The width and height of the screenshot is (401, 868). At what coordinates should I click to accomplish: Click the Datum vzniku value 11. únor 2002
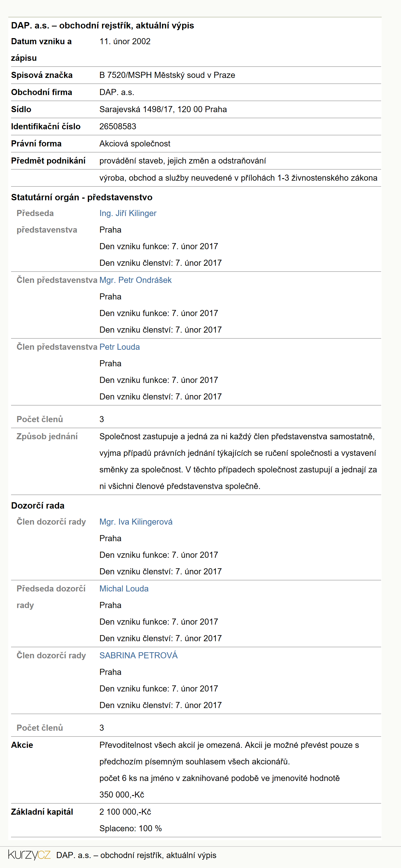tap(125, 41)
